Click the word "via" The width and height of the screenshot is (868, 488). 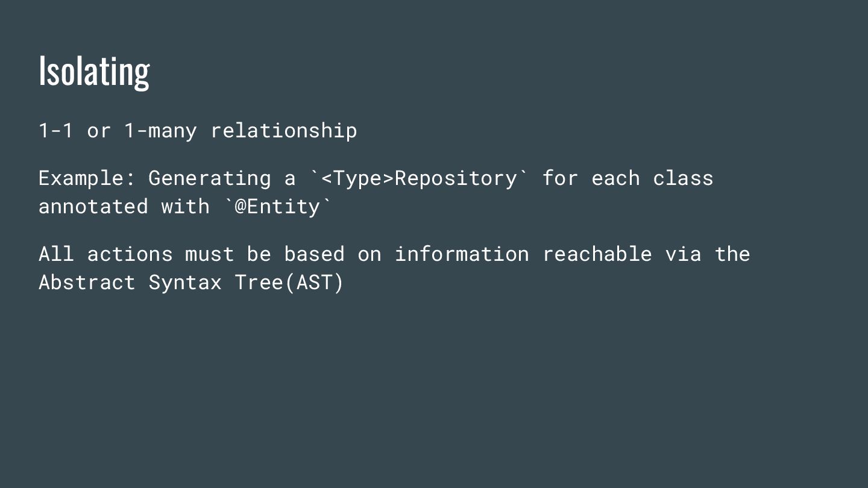[x=684, y=254]
